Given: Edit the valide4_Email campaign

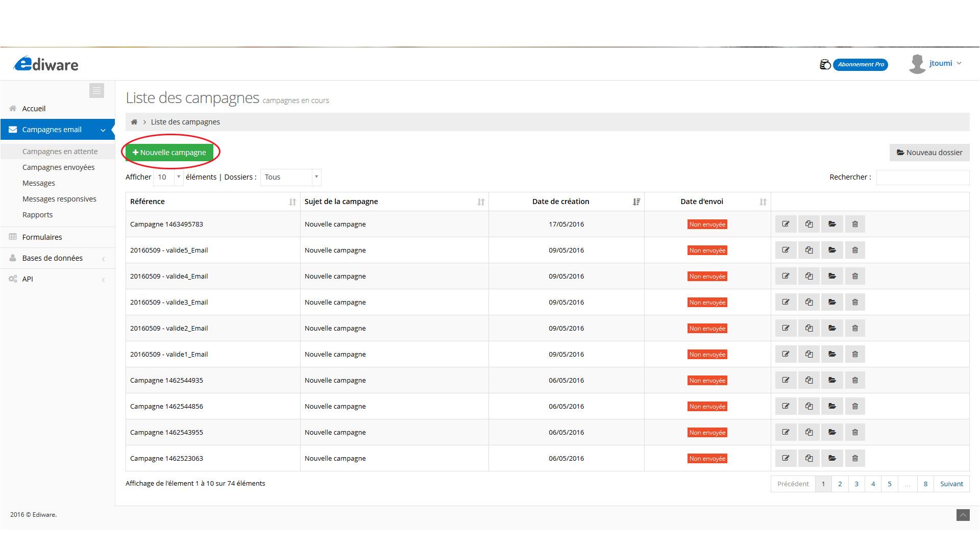Looking at the screenshot, I should (x=786, y=276).
